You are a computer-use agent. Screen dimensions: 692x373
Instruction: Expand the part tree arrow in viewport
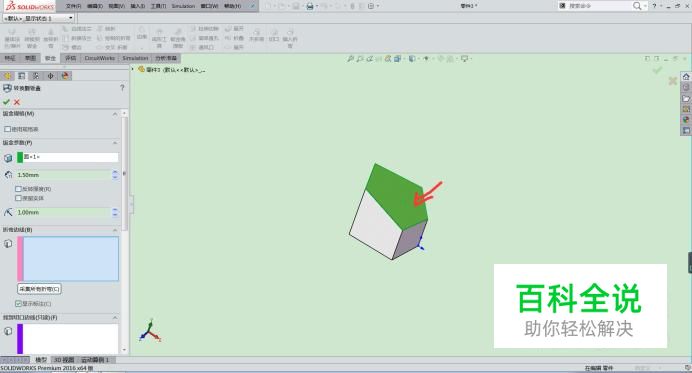click(132, 69)
